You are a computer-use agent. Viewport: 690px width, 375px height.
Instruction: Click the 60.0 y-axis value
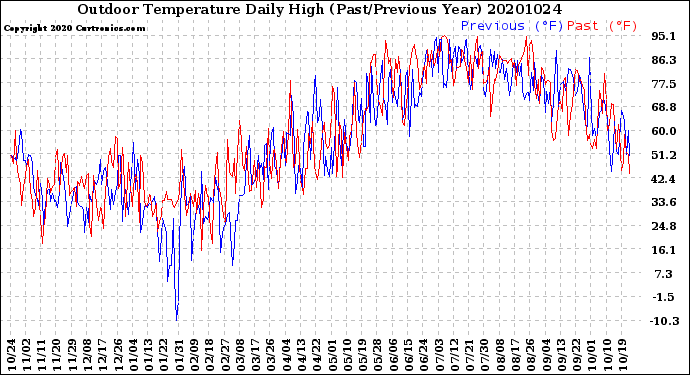pos(663,131)
